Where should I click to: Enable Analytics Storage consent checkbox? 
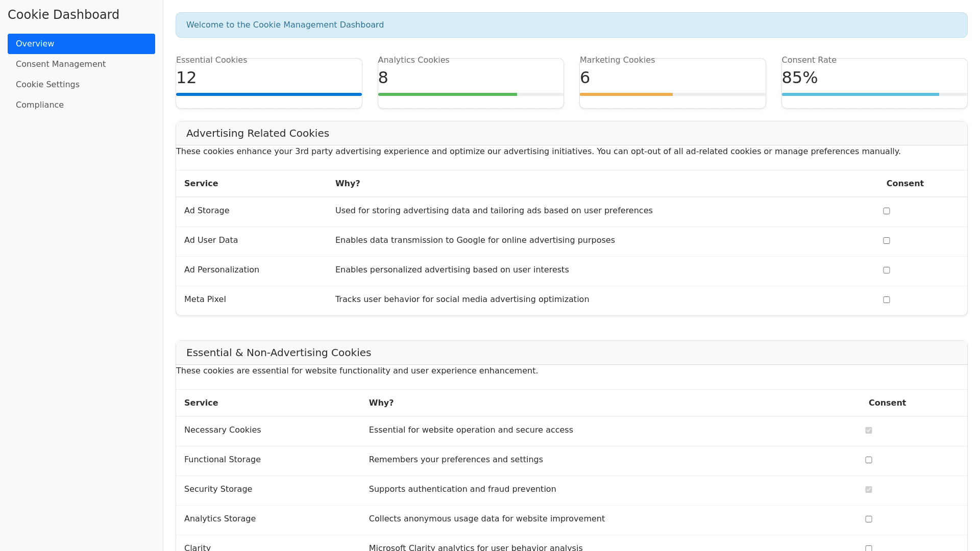(x=869, y=519)
